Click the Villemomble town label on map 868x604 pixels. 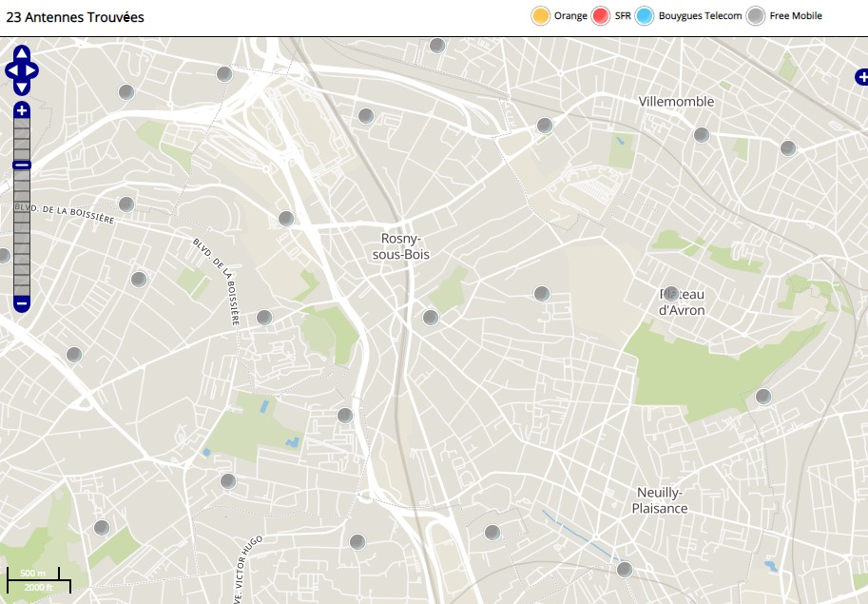point(676,101)
